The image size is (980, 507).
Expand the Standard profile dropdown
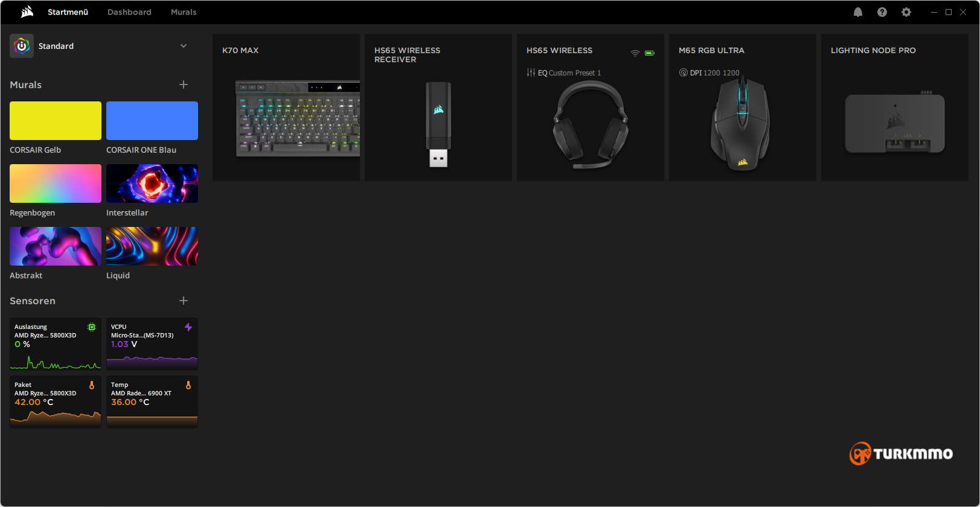point(184,46)
